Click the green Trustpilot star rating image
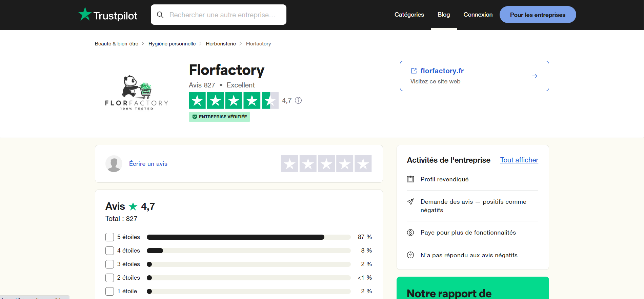644x299 pixels. pos(234,100)
